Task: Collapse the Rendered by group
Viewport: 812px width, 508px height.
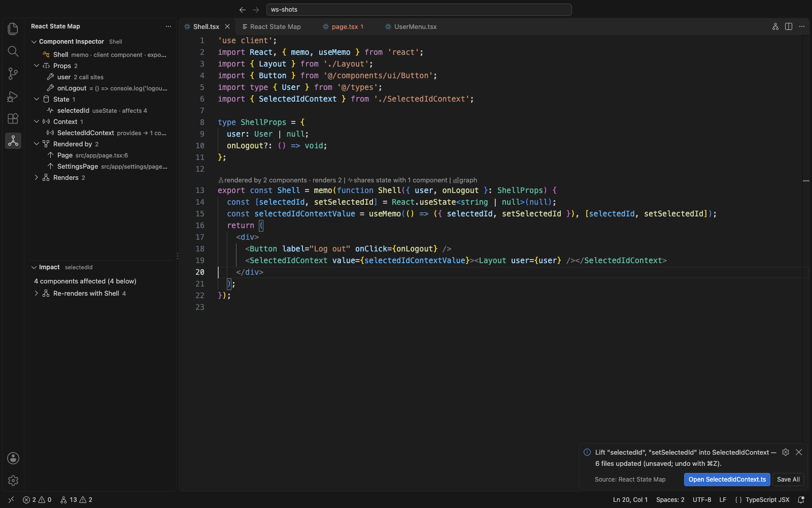Action: click(x=37, y=144)
